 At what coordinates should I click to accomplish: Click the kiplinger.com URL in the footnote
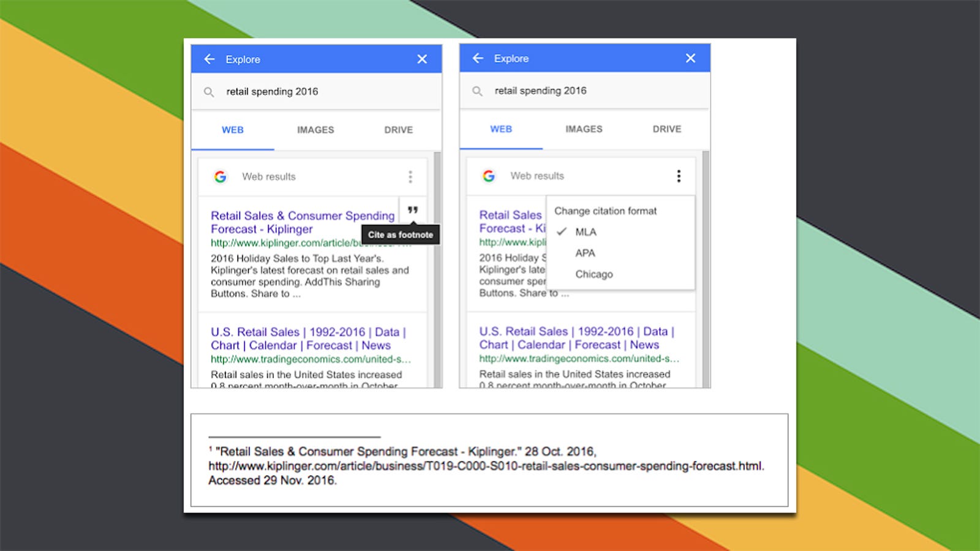[486, 466]
